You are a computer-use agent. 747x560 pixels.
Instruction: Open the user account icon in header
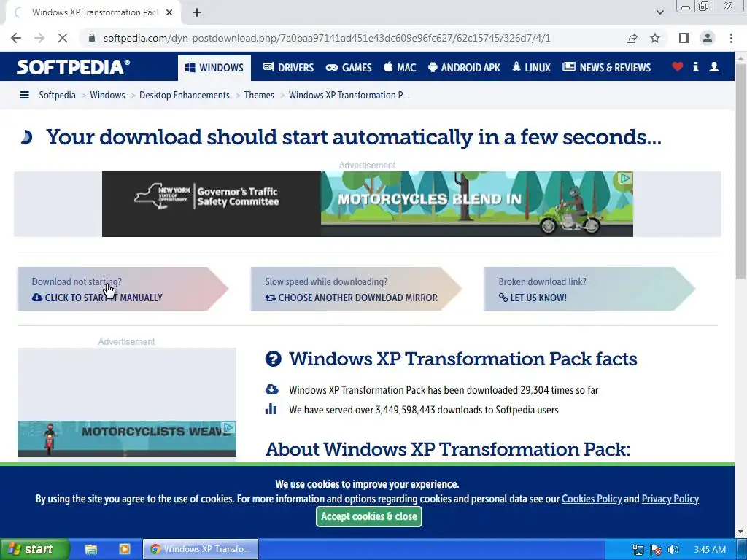click(714, 66)
